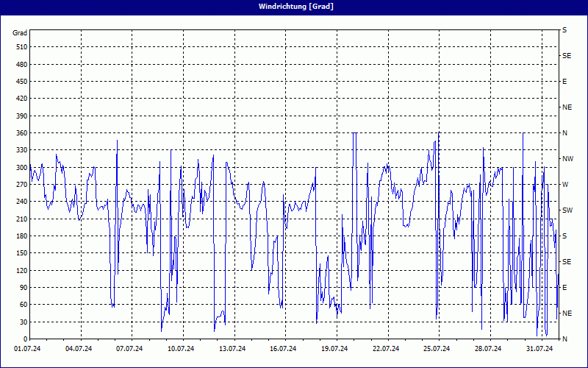Select the y-axis value 90
Image resolution: width=588 pixels, height=368 pixels.
click(24, 288)
